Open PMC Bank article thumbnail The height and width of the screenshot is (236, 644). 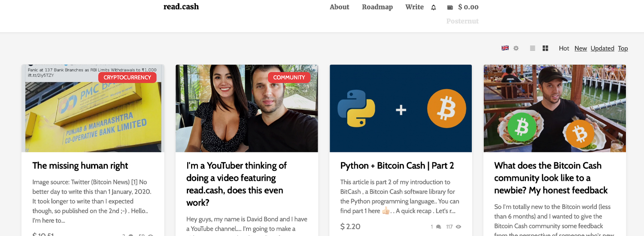pos(93,109)
